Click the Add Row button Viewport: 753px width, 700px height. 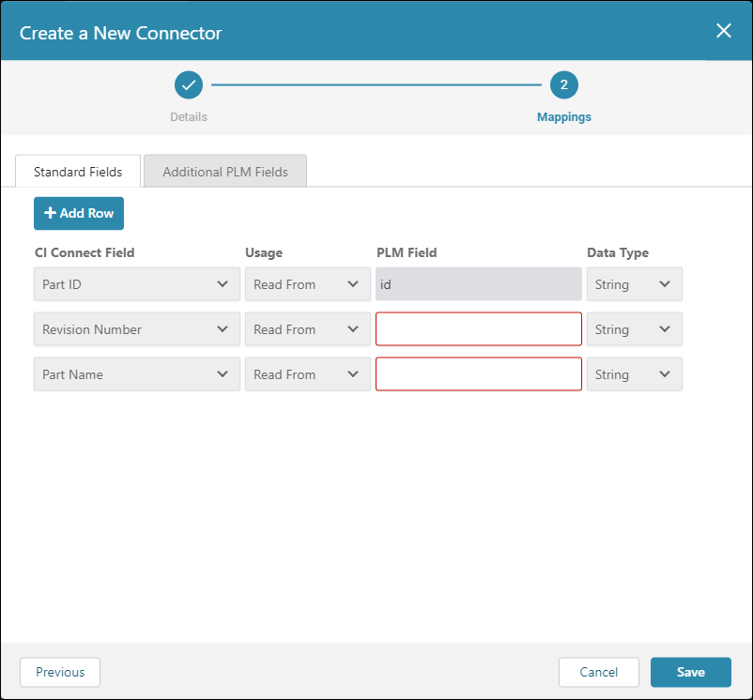coord(79,213)
